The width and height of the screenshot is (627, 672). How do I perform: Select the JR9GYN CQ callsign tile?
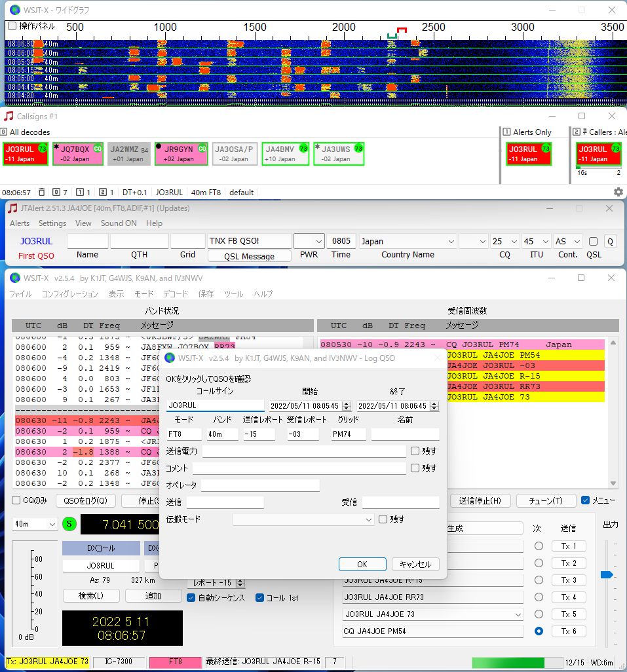point(181,154)
